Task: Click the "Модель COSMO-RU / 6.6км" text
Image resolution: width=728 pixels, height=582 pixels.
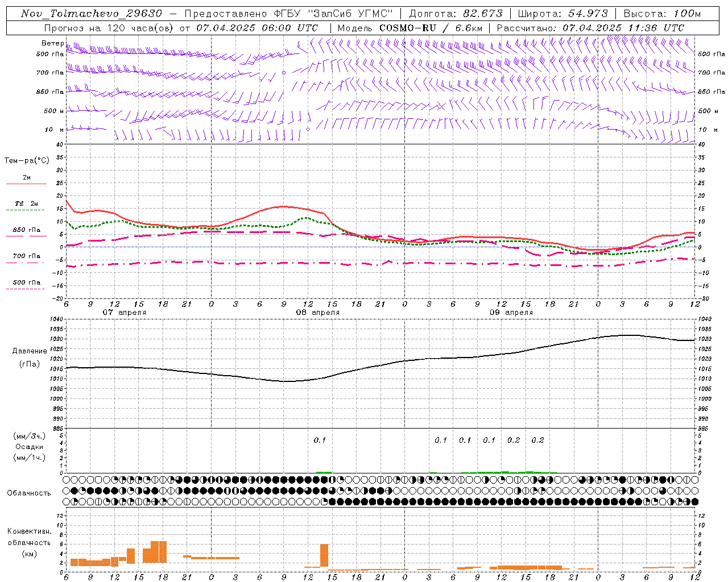Action: click(409, 28)
